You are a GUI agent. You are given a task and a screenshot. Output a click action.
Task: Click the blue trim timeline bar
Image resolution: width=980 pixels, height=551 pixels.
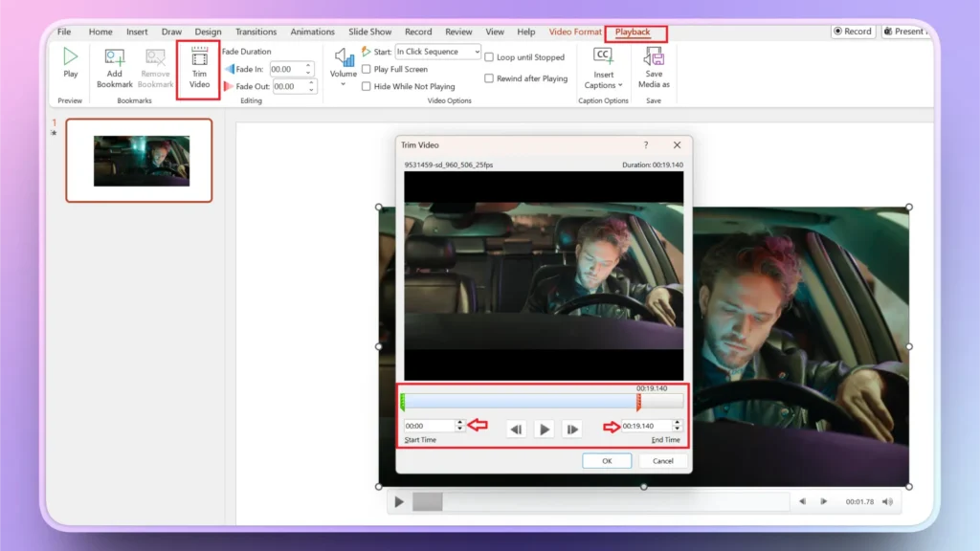[x=521, y=402]
